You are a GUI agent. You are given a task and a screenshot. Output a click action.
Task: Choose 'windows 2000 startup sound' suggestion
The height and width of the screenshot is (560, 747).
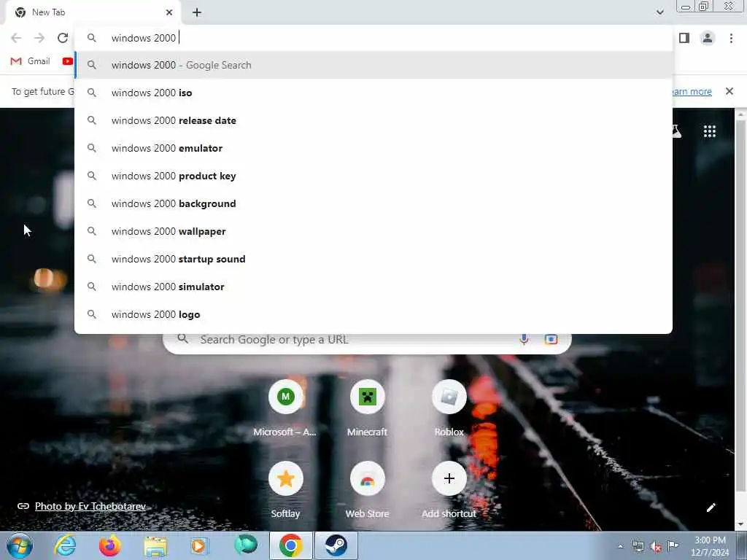pos(373,259)
